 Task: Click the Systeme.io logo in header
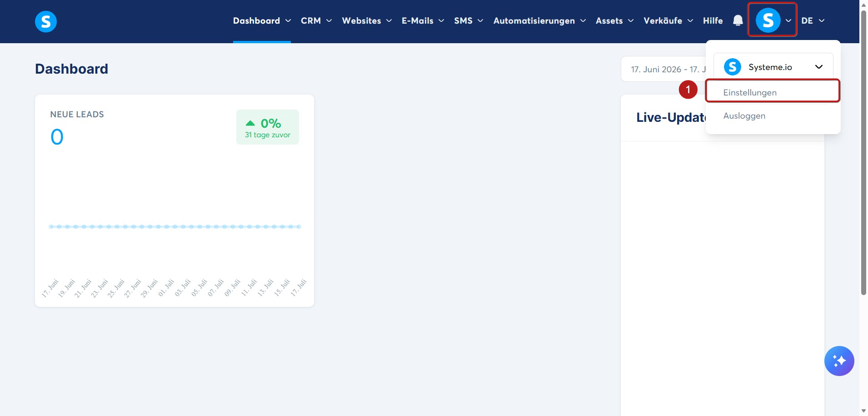pos(46,21)
